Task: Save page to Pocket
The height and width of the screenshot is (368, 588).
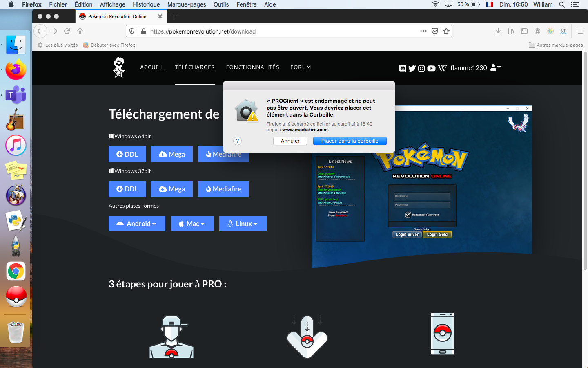Action: click(435, 31)
